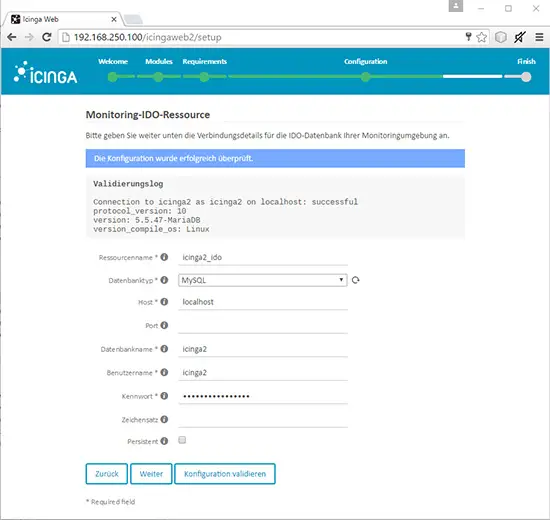Click the Finish setup step
The height and width of the screenshot is (520, 550).
tap(526, 61)
